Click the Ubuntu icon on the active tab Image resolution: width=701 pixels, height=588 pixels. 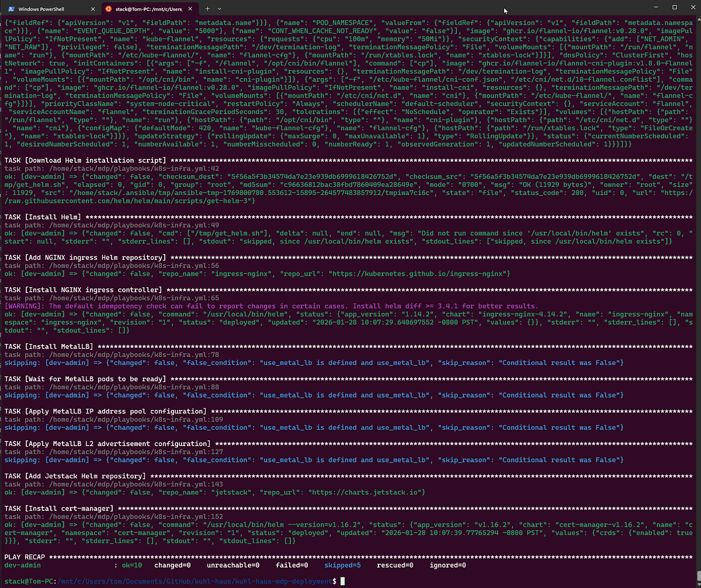tap(107, 9)
